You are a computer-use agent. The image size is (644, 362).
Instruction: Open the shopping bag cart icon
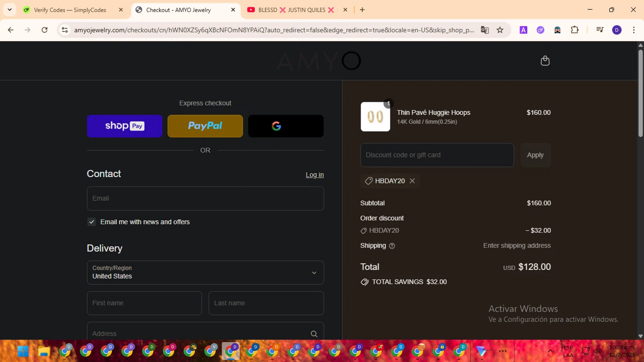click(545, 61)
